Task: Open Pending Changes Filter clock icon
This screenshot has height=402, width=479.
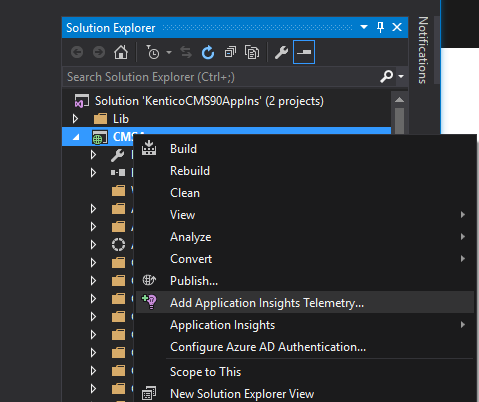Action: point(153,52)
